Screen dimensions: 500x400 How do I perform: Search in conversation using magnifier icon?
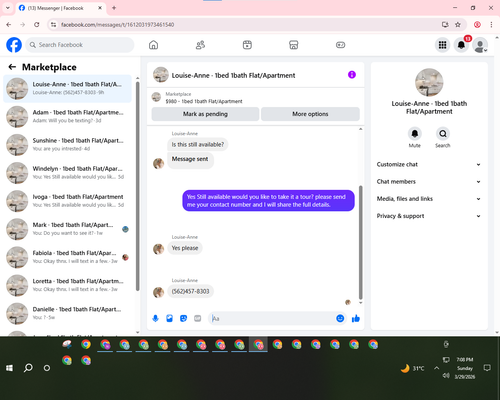(443, 134)
